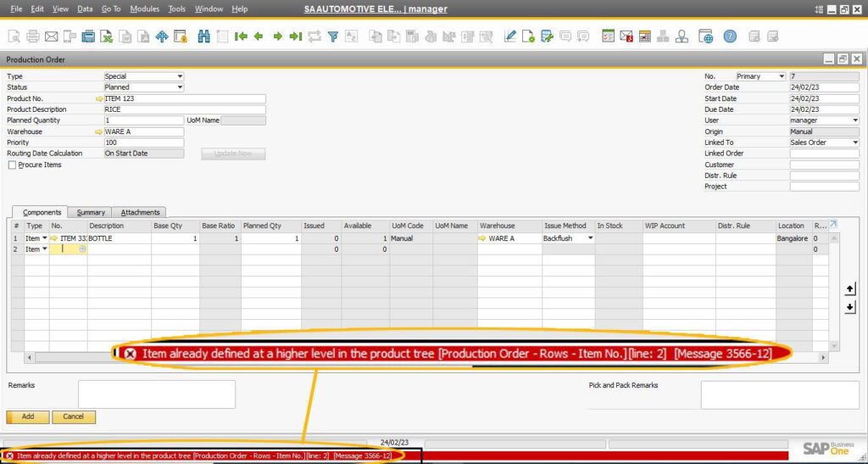Go to Previous Record arrow
The image size is (868, 464).
click(x=259, y=36)
